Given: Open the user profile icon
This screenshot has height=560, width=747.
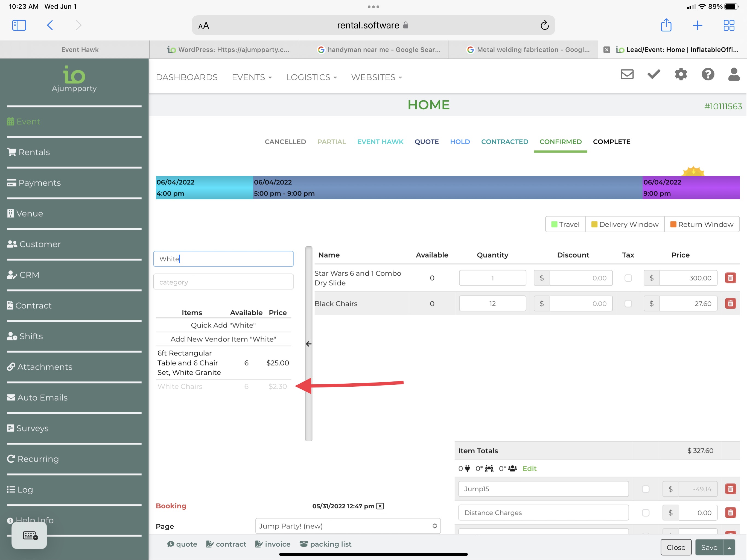Looking at the screenshot, I should [734, 74].
